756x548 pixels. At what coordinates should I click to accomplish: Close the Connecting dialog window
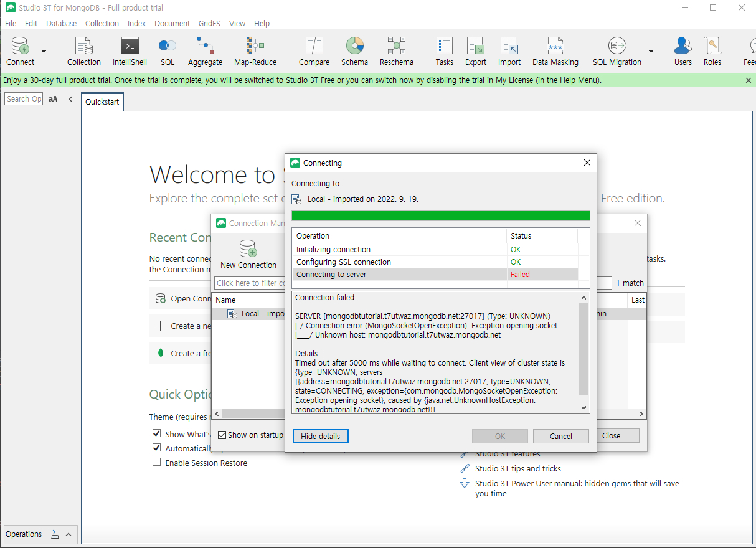tap(587, 163)
